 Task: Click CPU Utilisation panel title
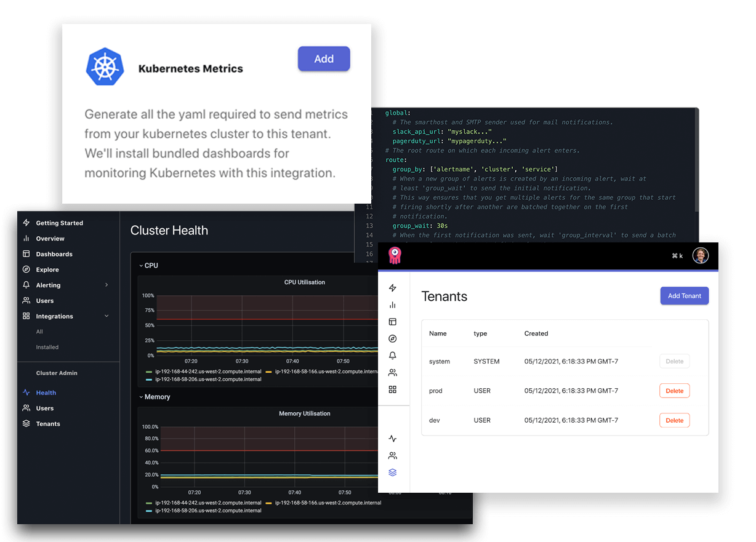click(305, 282)
